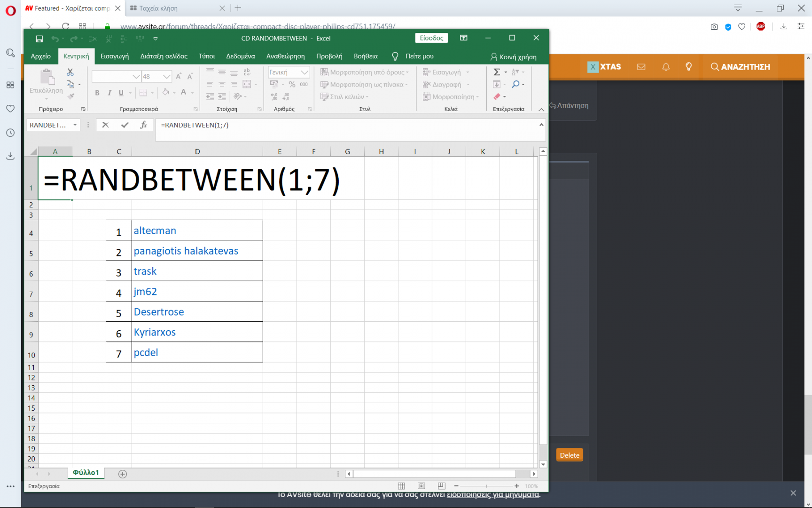Open the font size dropdown showing 48
This screenshot has width=812, height=508.
pos(166,76)
